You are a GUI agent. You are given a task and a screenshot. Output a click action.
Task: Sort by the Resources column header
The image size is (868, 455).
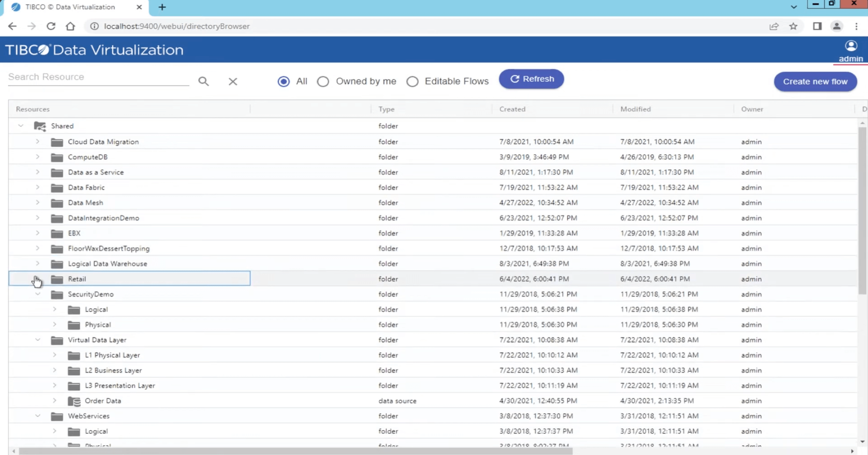[33, 109]
